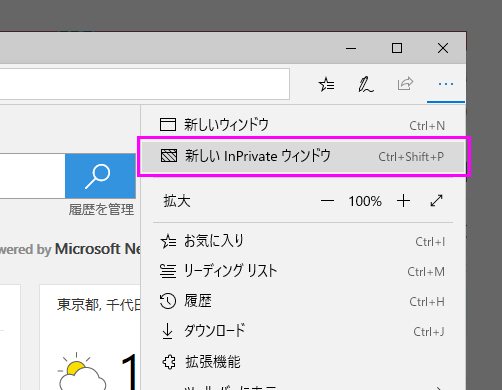Open ダウンロード from the menu
This screenshot has height=390, width=502.
[x=303, y=331]
